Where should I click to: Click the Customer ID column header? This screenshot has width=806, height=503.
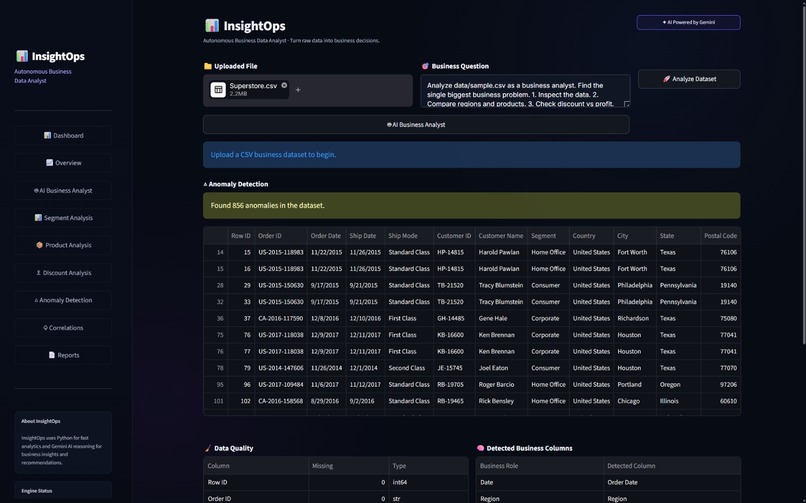[x=454, y=236]
